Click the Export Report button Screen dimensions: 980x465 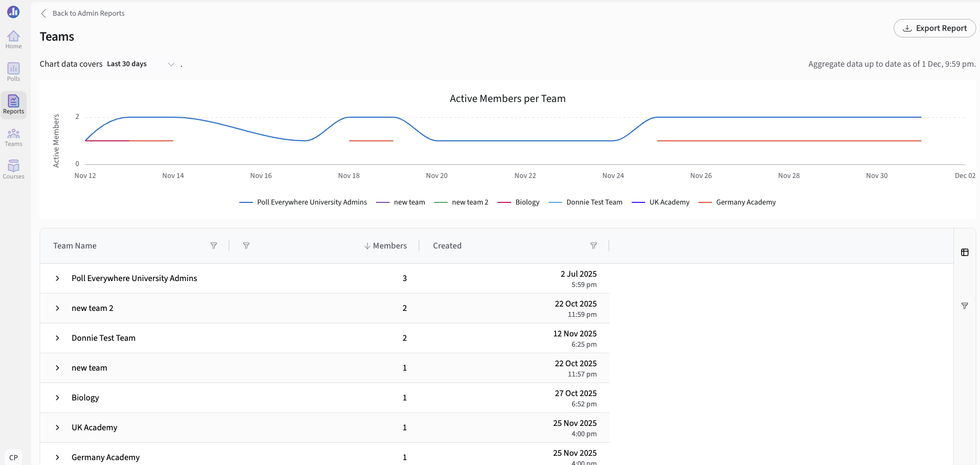coord(934,28)
